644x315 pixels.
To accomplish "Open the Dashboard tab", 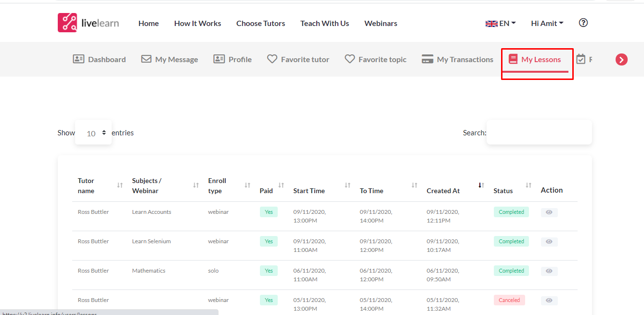I will (x=99, y=59).
